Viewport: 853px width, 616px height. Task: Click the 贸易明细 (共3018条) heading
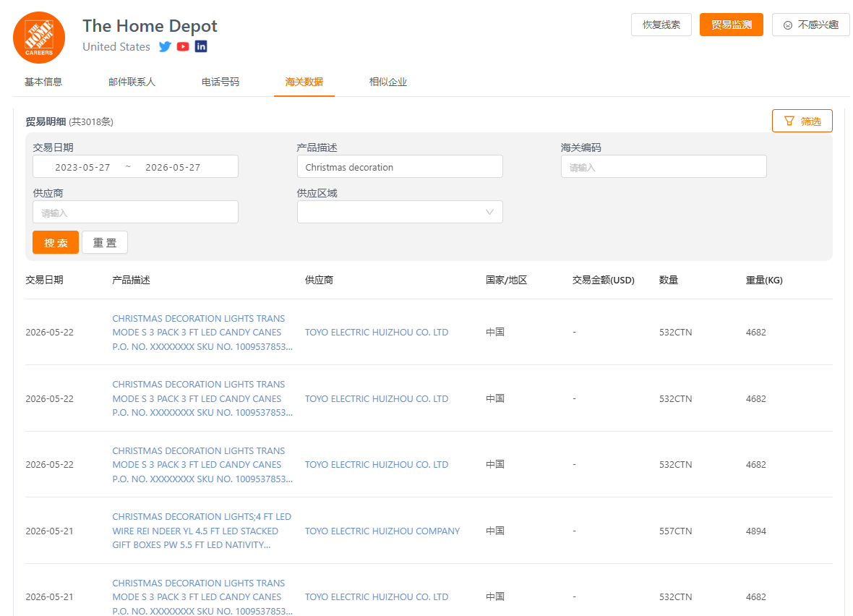[x=69, y=122]
